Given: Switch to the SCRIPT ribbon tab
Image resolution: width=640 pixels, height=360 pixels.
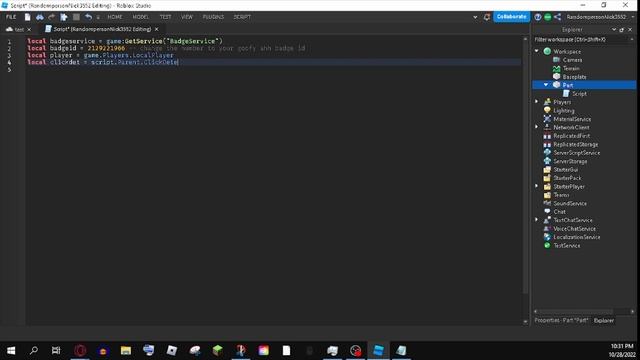Looking at the screenshot, I should [242, 17].
